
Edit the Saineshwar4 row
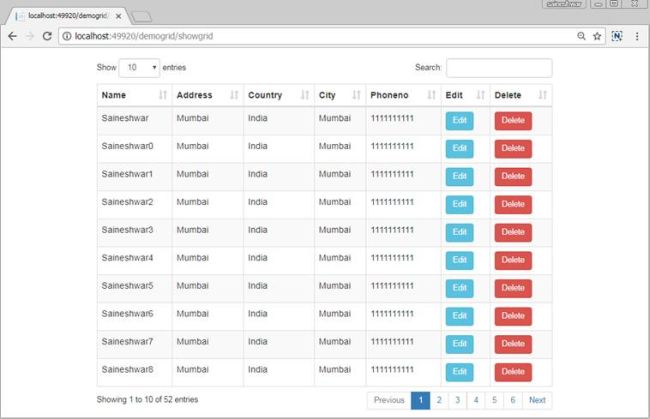tap(459, 260)
